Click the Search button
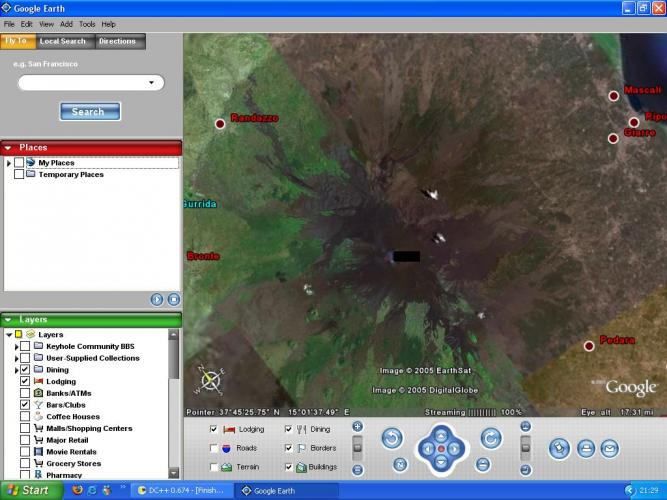667x500 pixels. (89, 112)
